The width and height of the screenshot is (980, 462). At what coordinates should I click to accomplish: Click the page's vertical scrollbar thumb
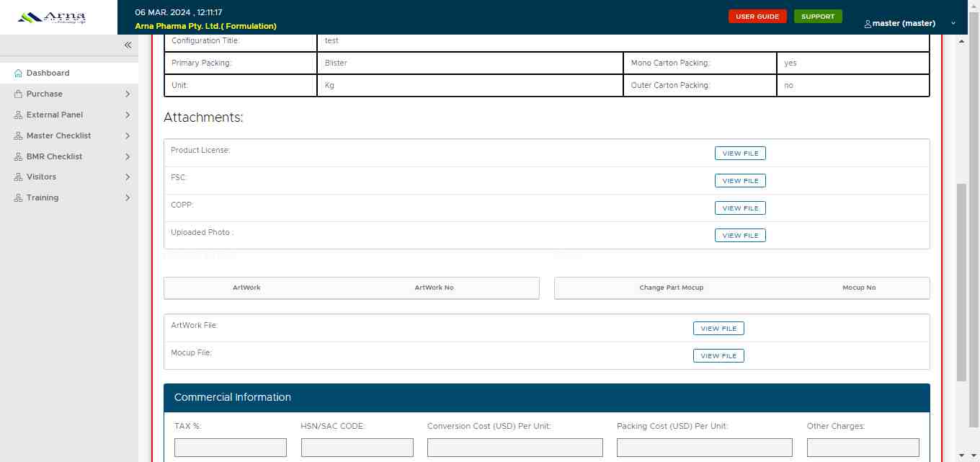click(961, 281)
